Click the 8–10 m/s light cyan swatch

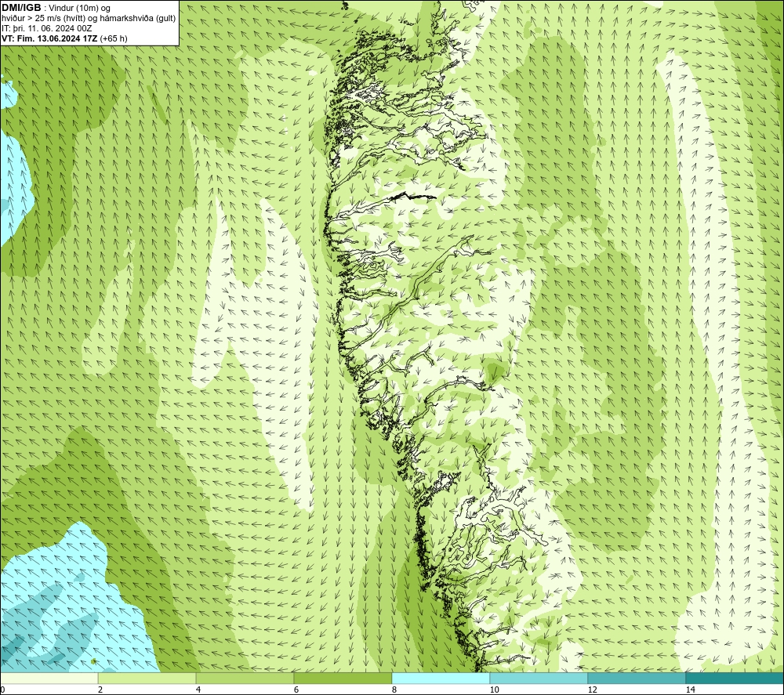[441, 678]
